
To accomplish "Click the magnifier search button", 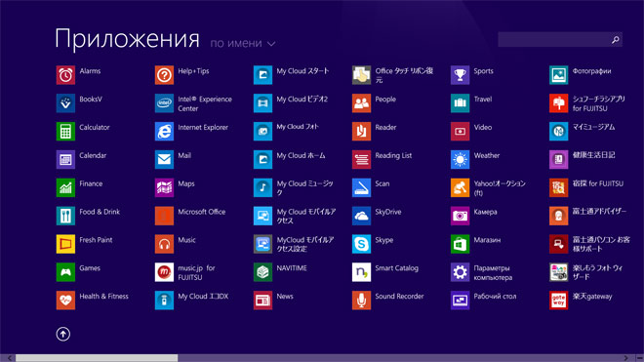I will pyautogui.click(x=616, y=40).
